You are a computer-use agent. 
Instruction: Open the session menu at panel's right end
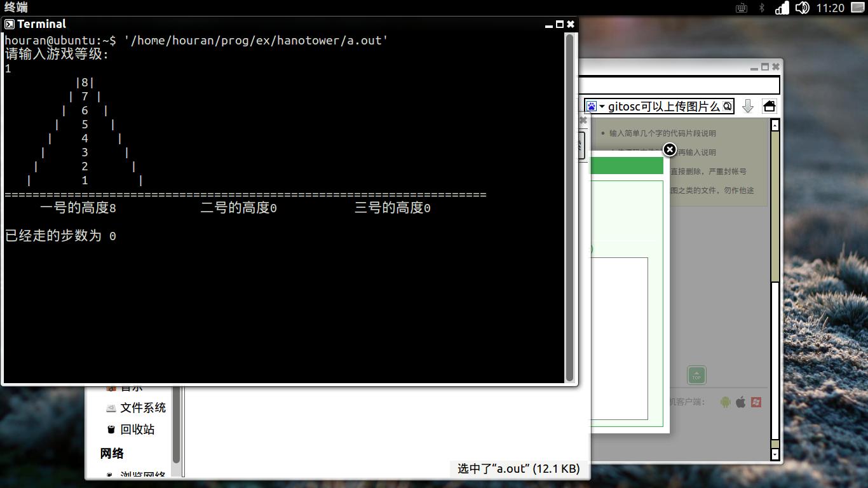[x=857, y=8]
